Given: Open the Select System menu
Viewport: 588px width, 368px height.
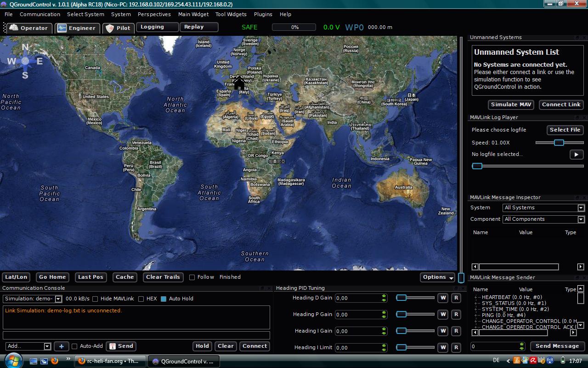Looking at the screenshot, I should tap(85, 14).
